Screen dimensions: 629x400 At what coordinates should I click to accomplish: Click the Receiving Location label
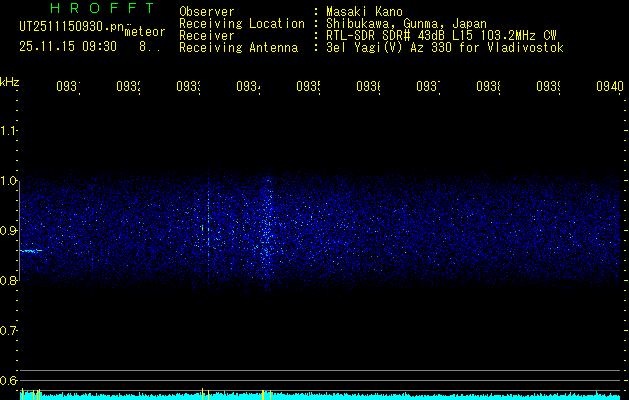pos(242,24)
